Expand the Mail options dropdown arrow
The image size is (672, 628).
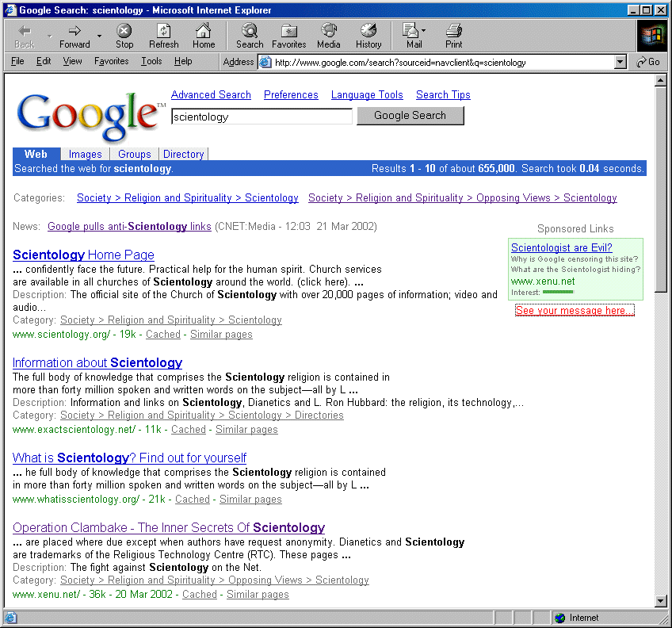(x=424, y=31)
